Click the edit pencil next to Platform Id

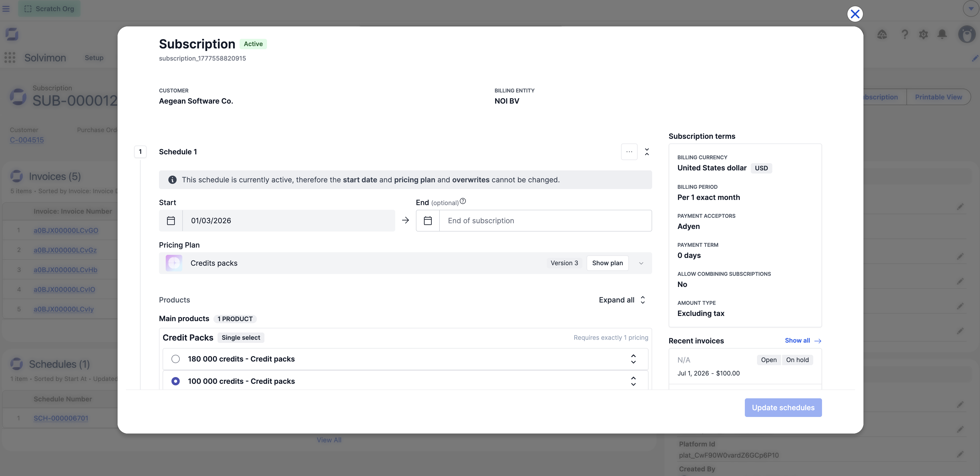pos(960,454)
